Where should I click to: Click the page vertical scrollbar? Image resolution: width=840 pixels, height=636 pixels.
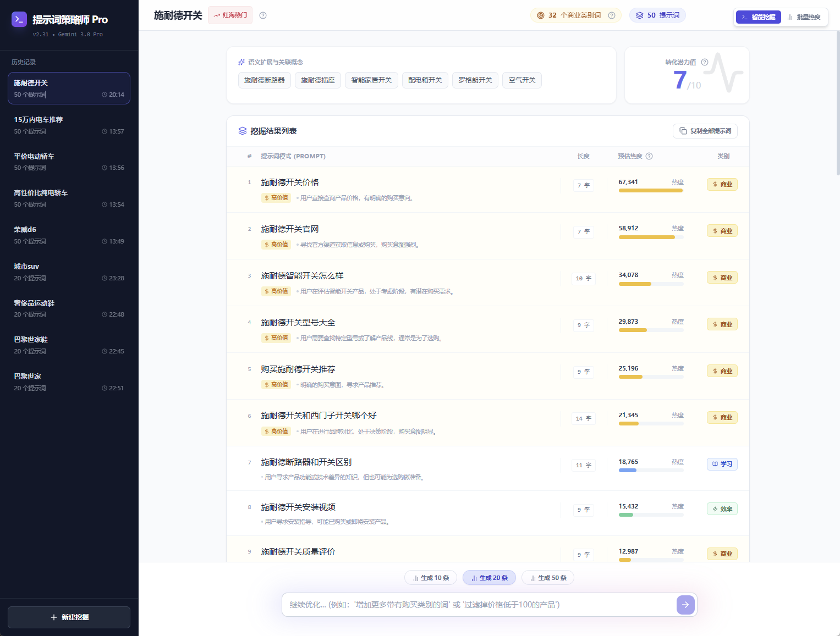[838, 103]
